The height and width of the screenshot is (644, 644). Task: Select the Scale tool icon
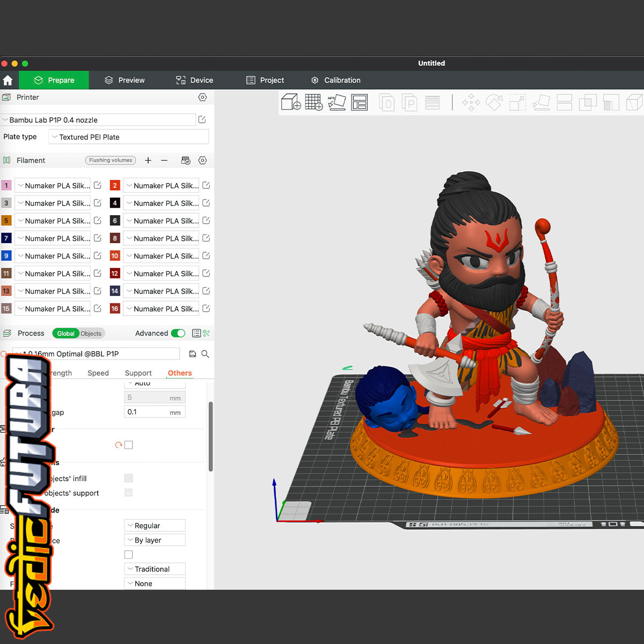[x=518, y=102]
